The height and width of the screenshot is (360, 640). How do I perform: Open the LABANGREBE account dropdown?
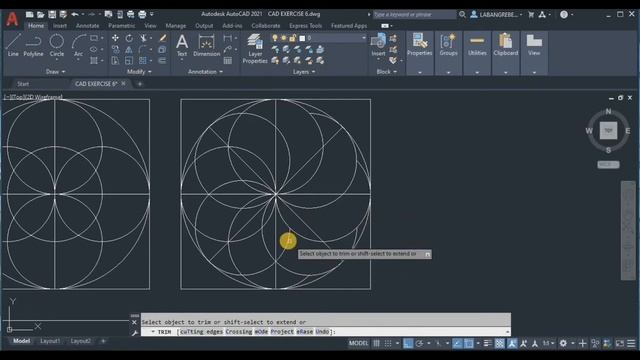[496, 14]
